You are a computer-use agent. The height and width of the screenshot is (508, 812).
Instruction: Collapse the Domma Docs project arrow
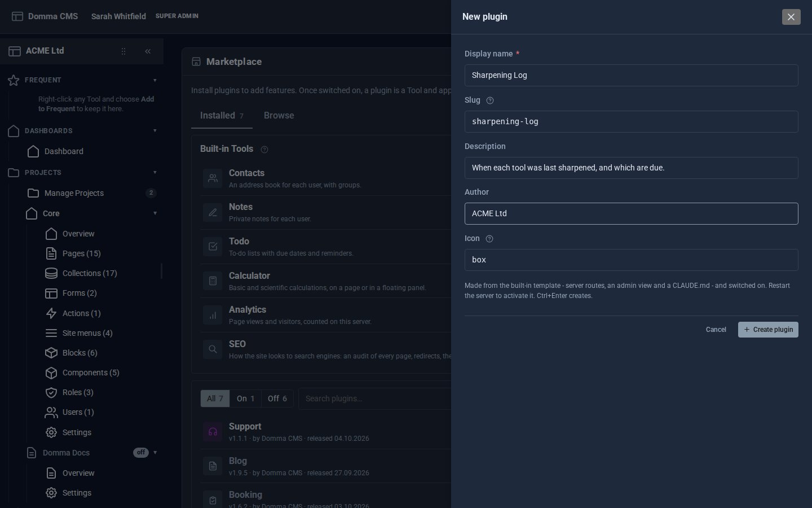pos(155,453)
